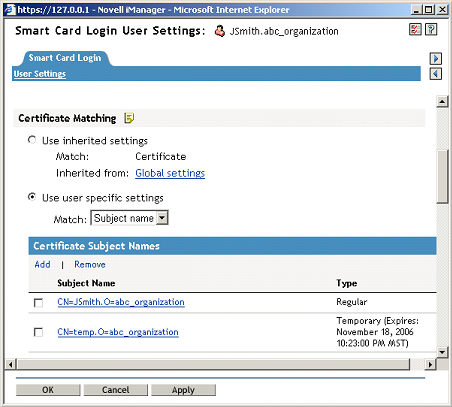This screenshot has width=452, height=407.
Task: Click the vertical scrollbar thumb
Action: [442, 176]
